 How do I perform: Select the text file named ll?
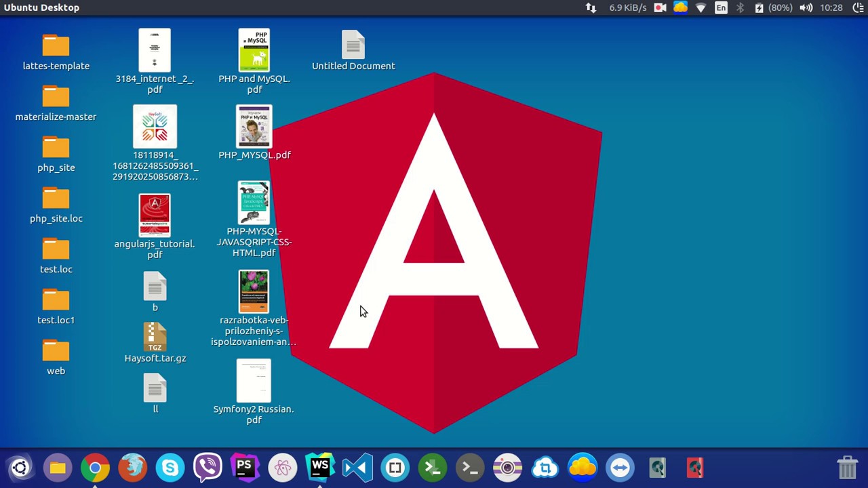(155, 394)
